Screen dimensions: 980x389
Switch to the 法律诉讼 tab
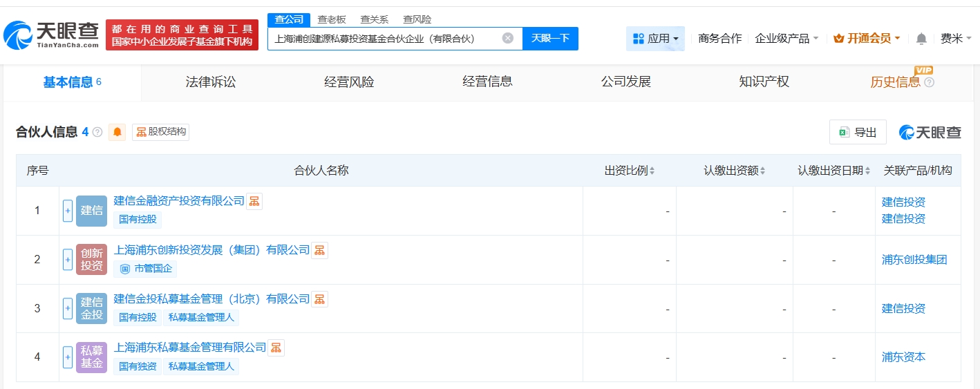(211, 82)
